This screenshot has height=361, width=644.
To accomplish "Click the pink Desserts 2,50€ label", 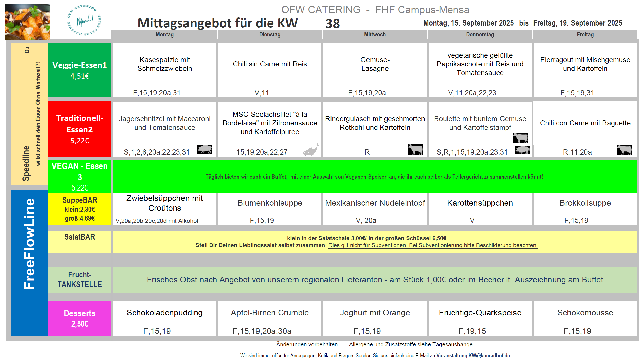I will click(x=80, y=318).
